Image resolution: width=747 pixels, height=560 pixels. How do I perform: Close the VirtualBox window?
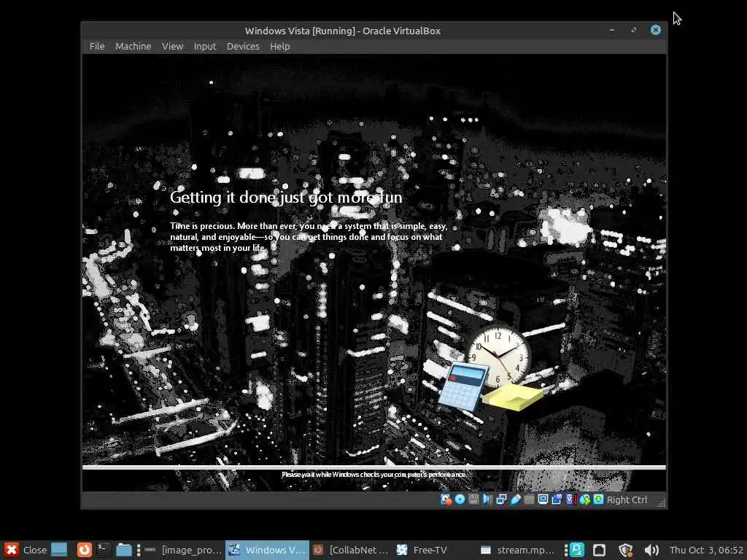click(x=656, y=30)
